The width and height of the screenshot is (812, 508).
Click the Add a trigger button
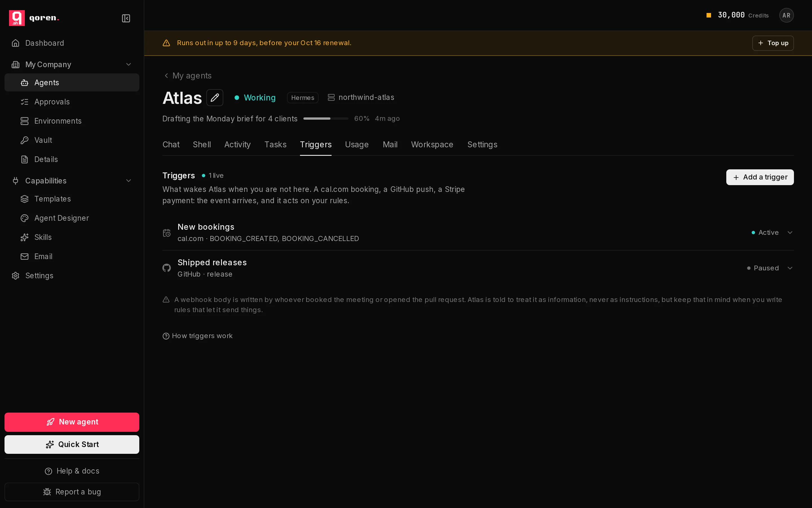pos(760,177)
